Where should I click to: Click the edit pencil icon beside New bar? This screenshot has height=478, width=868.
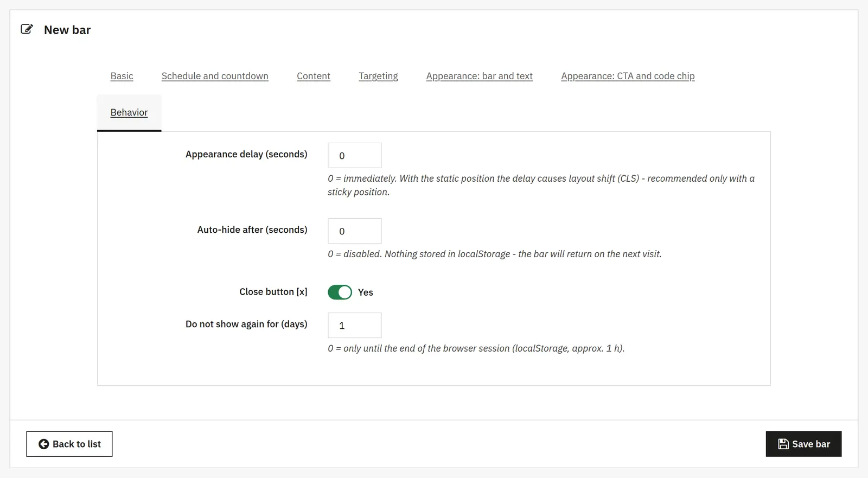click(27, 29)
